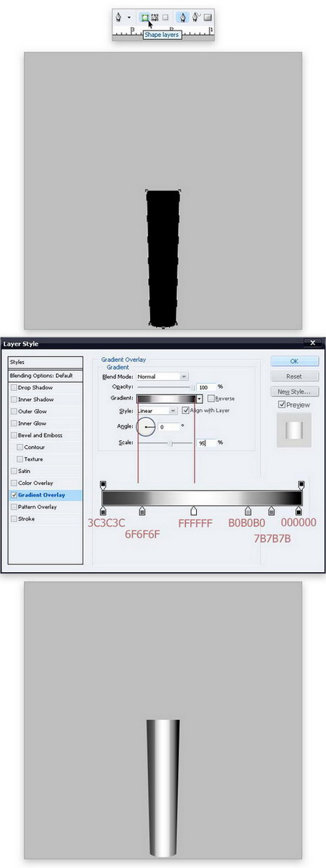Viewport: 326px width, 868px height.
Task: Expand the tool preset dropdown arrow
Action: (x=129, y=17)
